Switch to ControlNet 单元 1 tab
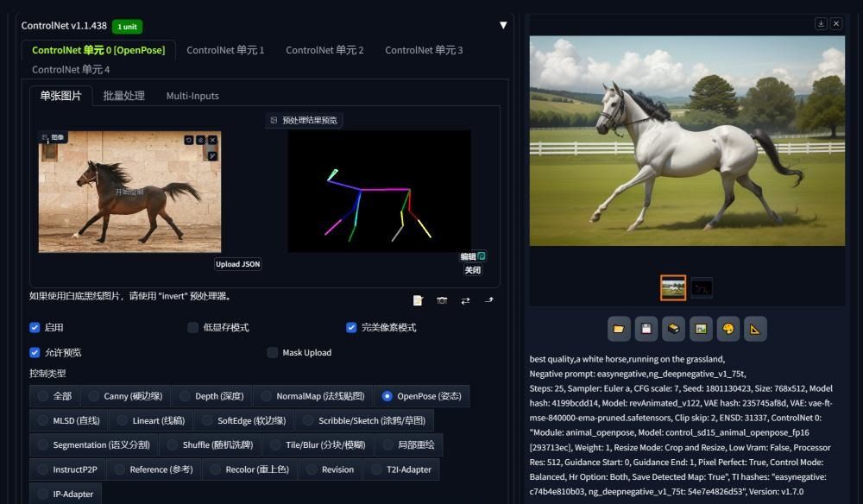The width and height of the screenshot is (863, 504). pyautogui.click(x=225, y=50)
